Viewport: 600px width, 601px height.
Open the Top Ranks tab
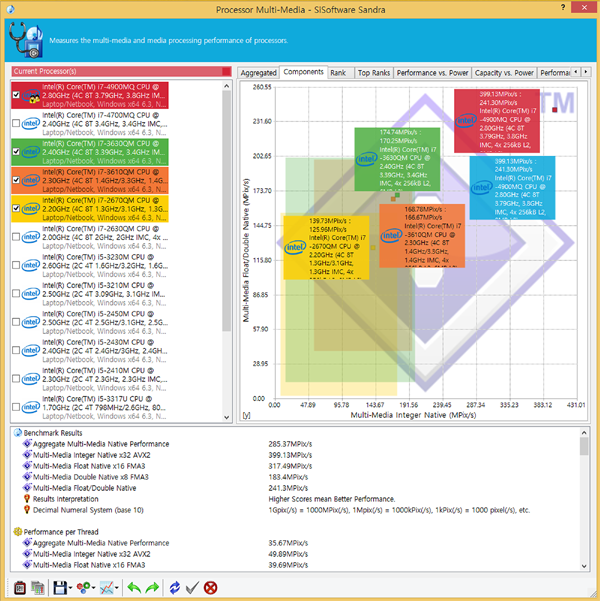click(x=374, y=73)
